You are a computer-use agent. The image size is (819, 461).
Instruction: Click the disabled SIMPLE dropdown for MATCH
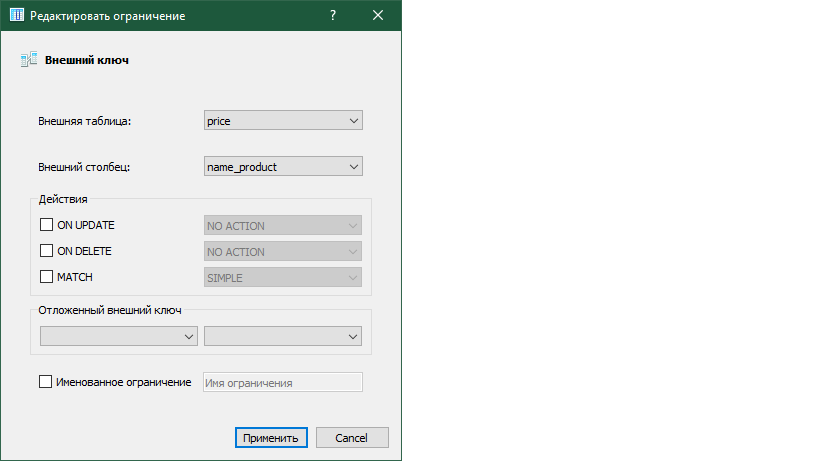pos(283,278)
